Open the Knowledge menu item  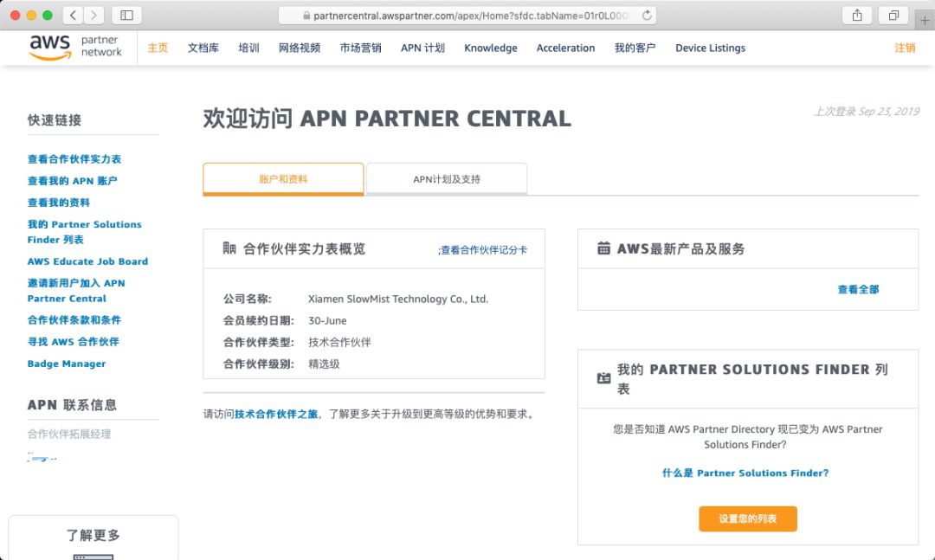pos(491,48)
